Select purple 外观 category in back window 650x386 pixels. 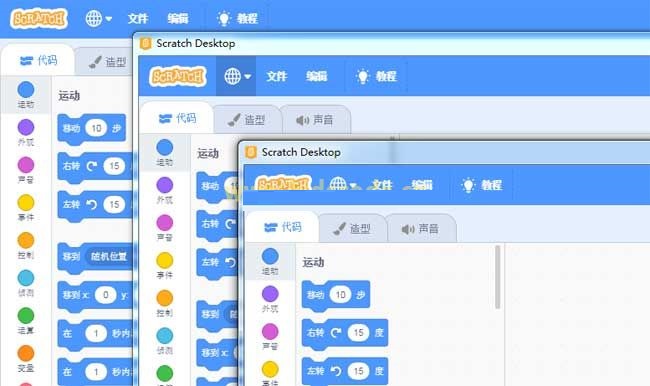(x=26, y=133)
